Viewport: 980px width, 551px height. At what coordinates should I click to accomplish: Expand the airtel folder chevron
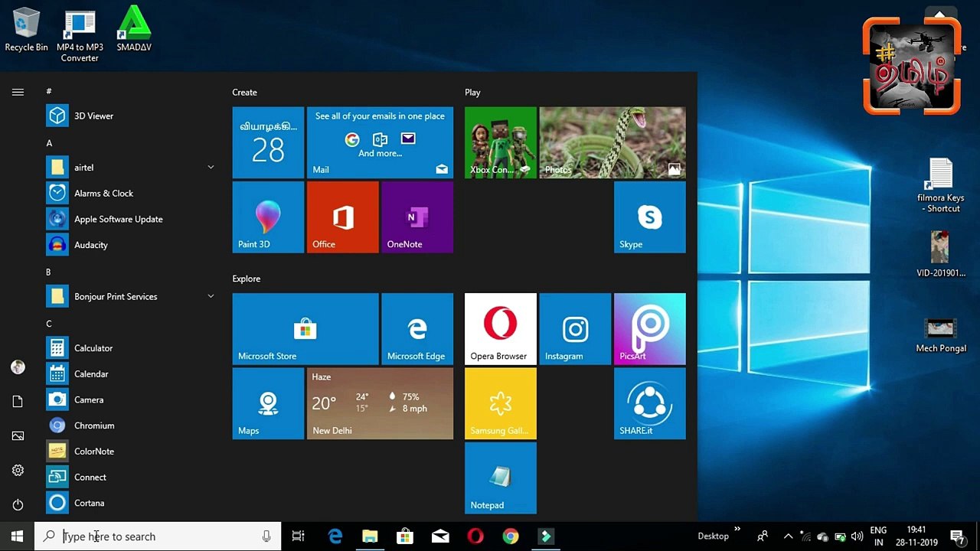pyautogui.click(x=211, y=168)
